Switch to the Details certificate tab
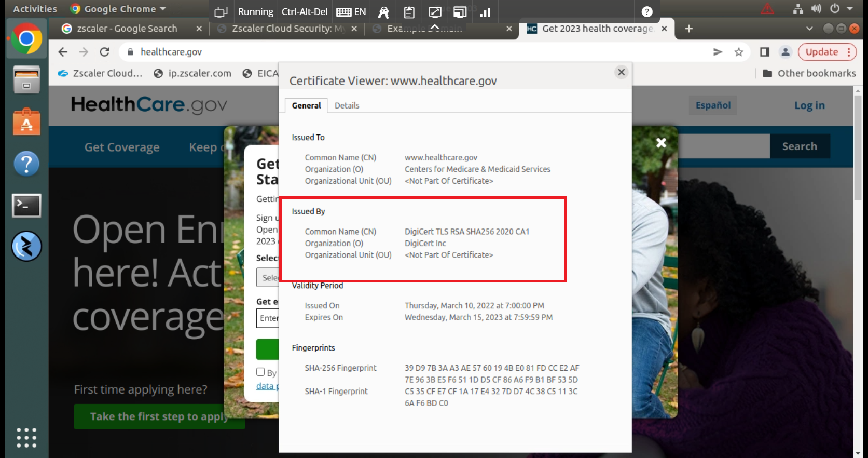 pos(347,105)
